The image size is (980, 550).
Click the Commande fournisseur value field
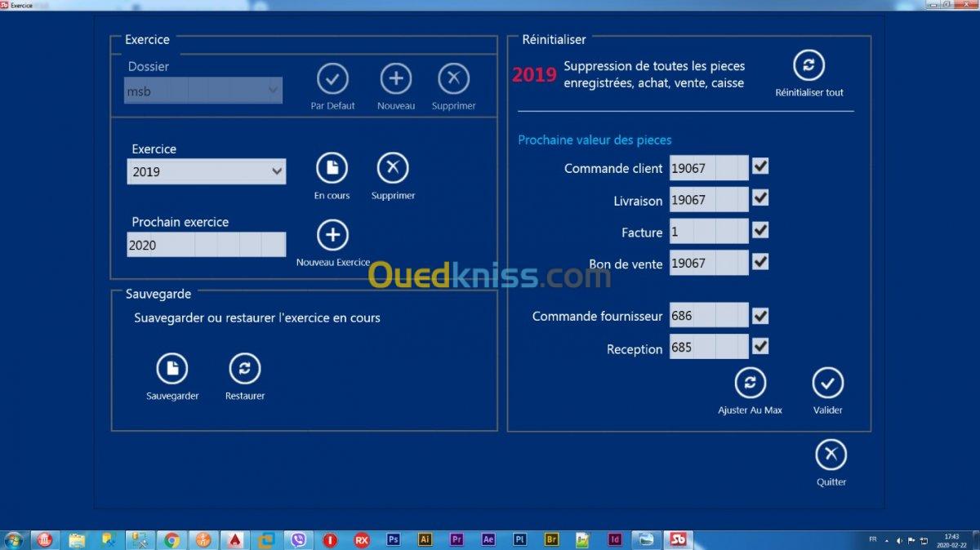point(709,315)
